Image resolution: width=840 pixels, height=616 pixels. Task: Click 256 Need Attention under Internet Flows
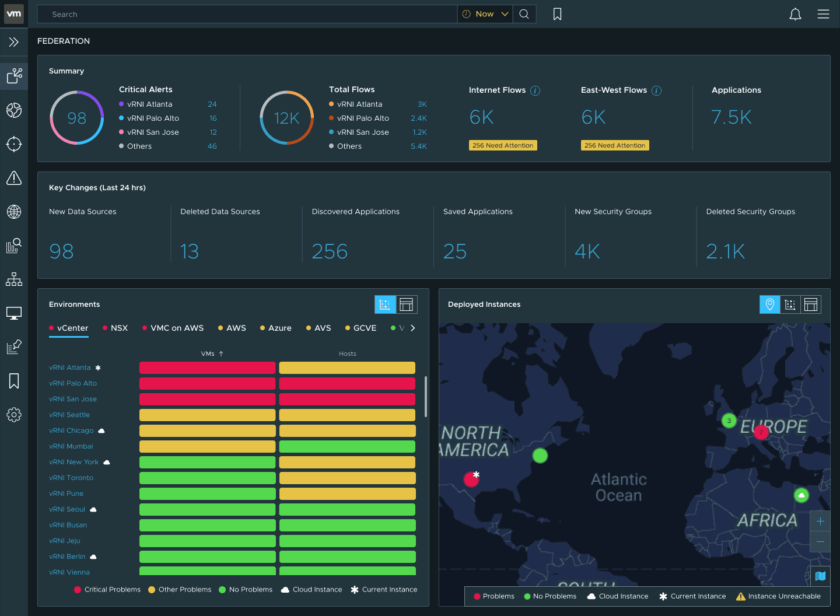503,145
